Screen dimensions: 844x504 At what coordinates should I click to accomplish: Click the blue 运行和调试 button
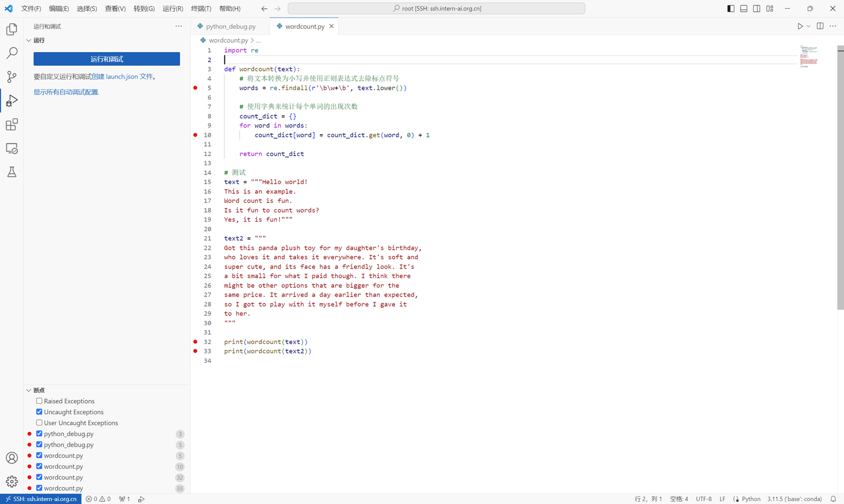107,59
